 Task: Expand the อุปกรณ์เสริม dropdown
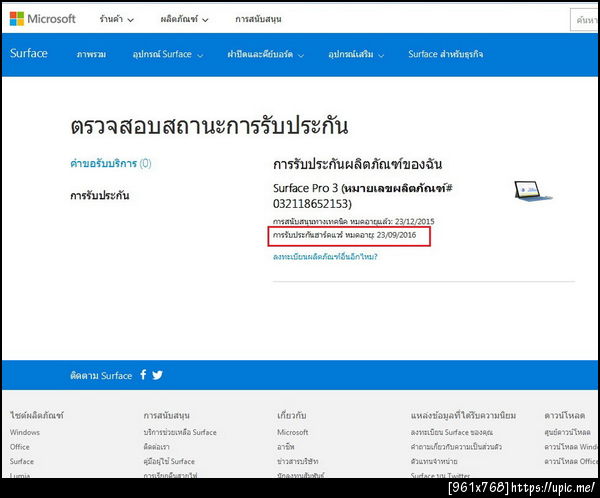[356, 54]
